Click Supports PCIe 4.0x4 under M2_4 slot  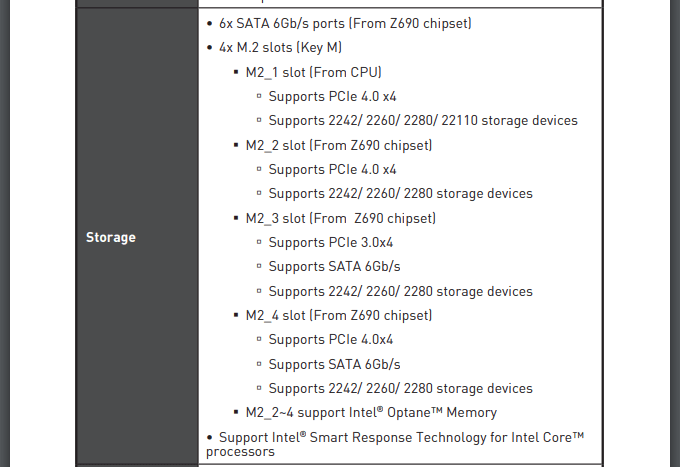pyautogui.click(x=330, y=340)
